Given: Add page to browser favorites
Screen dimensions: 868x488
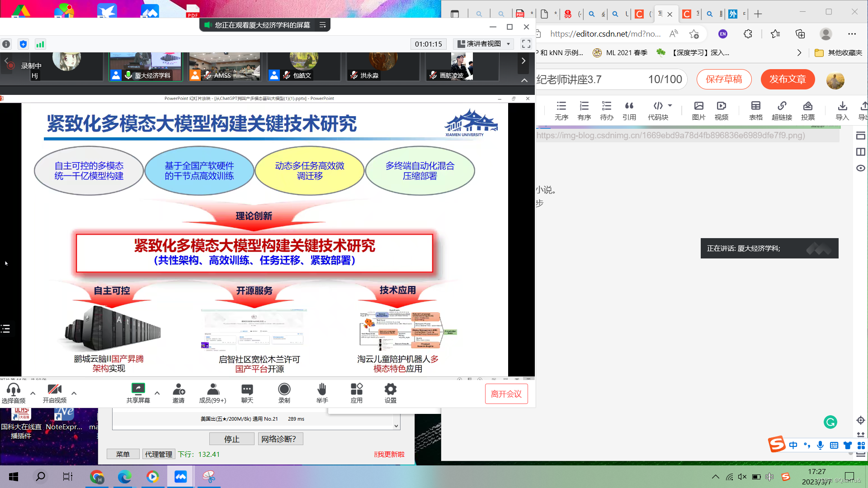Looking at the screenshot, I should pos(694,34).
